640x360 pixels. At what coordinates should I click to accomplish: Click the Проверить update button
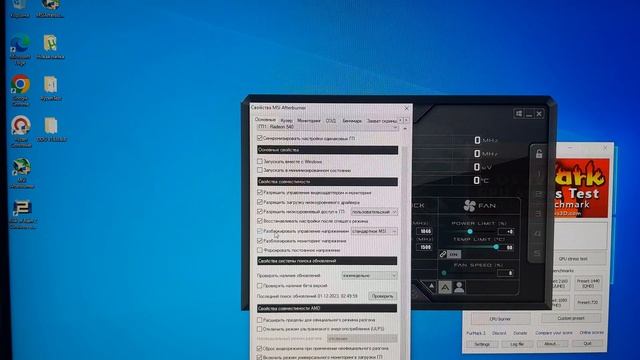382,296
